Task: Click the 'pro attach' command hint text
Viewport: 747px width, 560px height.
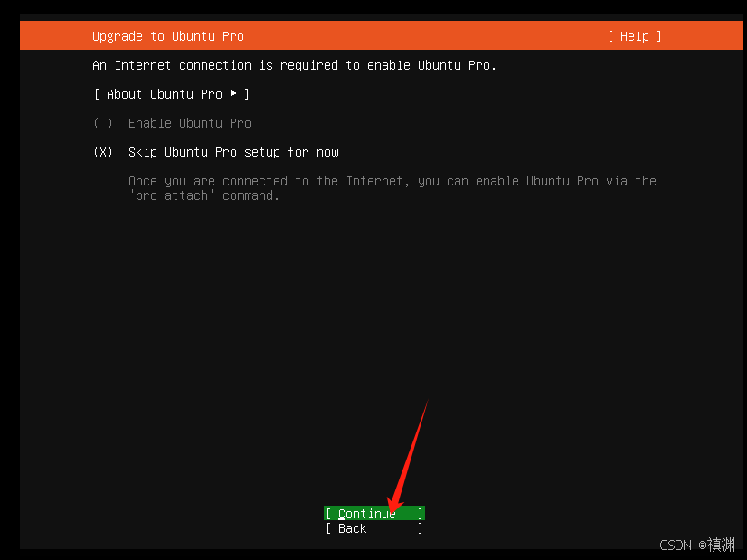Action: pos(392,188)
